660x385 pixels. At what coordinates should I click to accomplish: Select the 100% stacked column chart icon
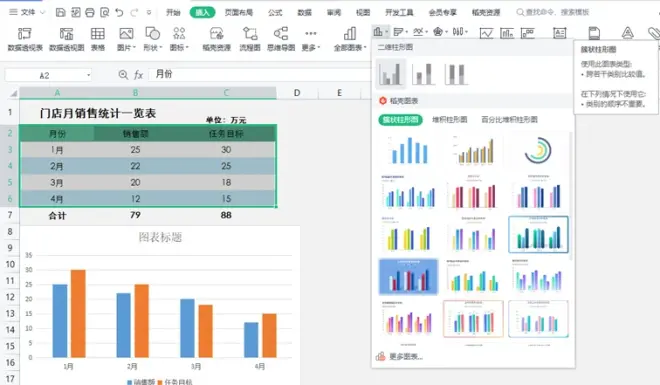(455, 74)
